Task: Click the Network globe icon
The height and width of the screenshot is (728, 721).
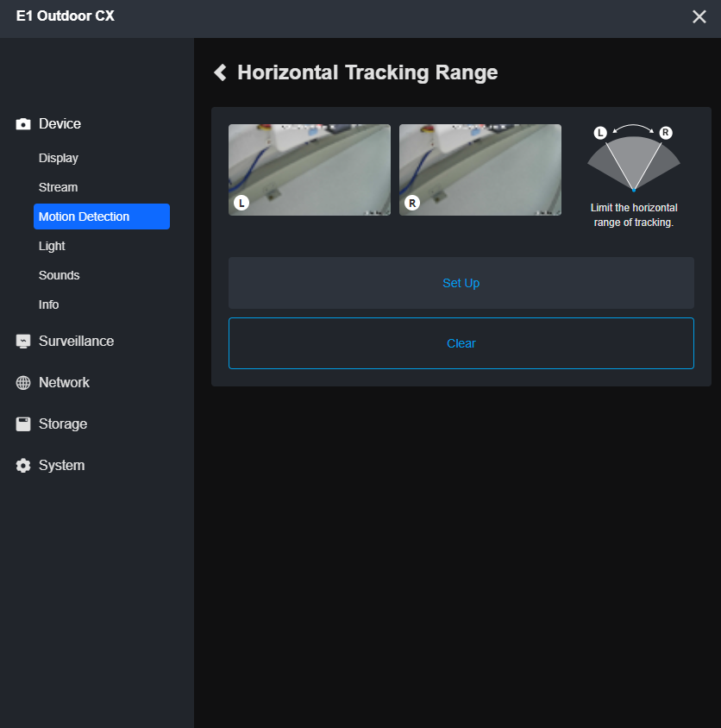Action: click(23, 383)
